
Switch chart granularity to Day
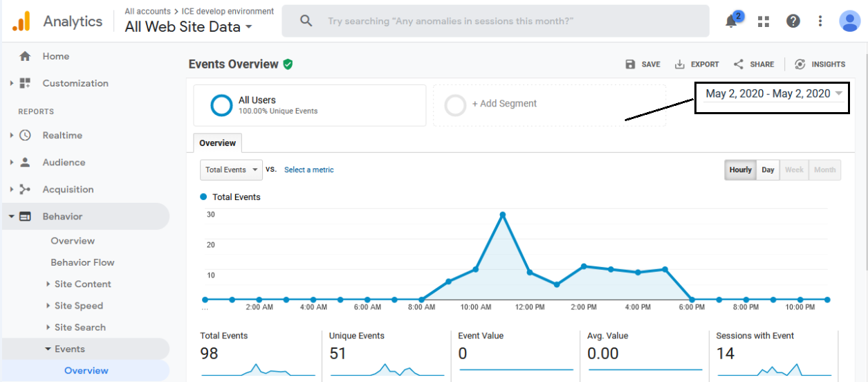point(768,170)
